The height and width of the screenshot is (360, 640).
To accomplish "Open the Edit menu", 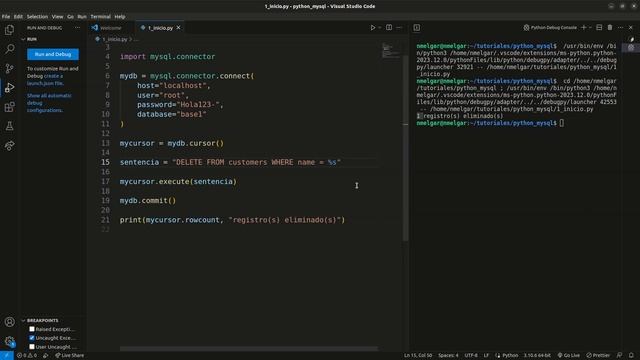I will pyautogui.click(x=18, y=17).
